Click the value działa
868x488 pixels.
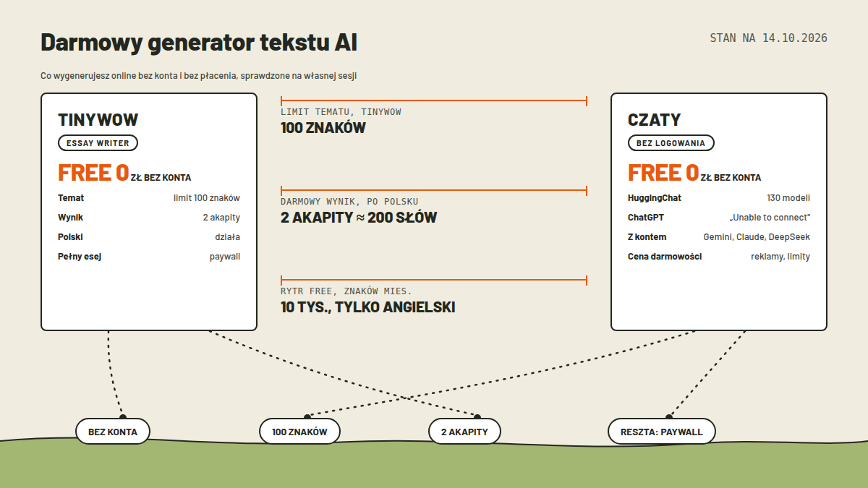click(227, 237)
